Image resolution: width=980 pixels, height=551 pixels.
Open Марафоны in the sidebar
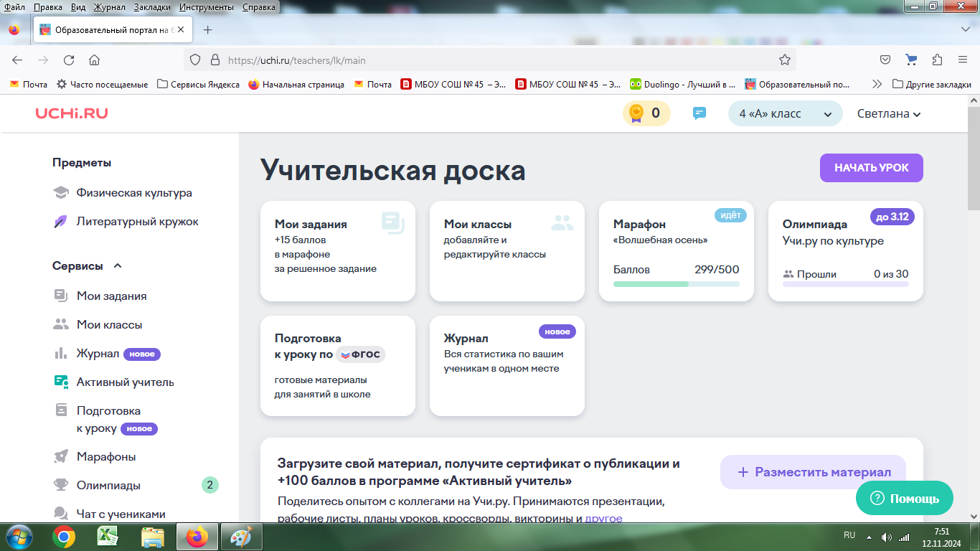[x=95, y=457]
